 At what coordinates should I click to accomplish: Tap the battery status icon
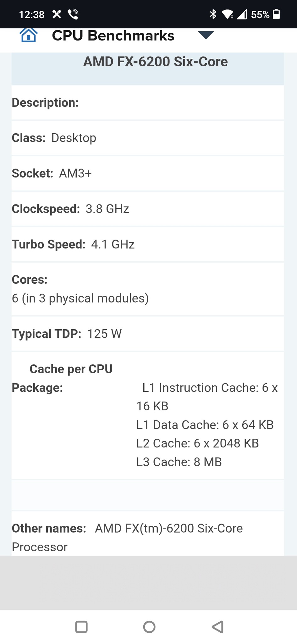pyautogui.click(x=276, y=14)
